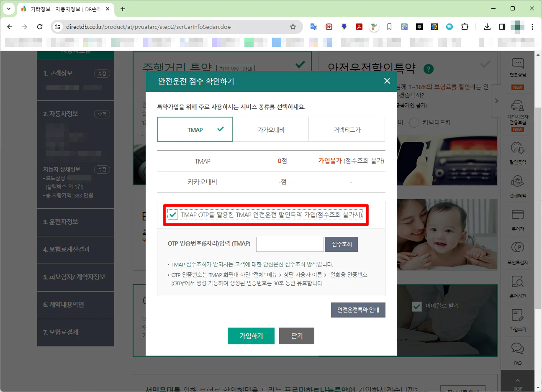Select the 카카오내비 service tab
The image size is (542, 392).
(271, 129)
